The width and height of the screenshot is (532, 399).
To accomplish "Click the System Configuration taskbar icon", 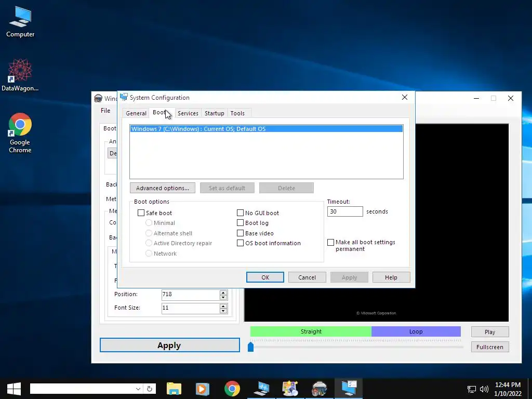I will [x=349, y=389].
